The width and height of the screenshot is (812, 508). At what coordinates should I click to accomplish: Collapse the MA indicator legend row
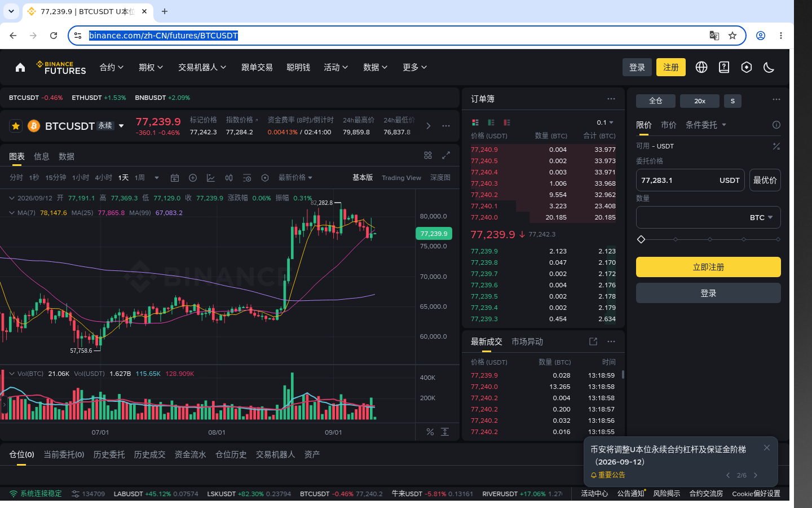(x=11, y=213)
